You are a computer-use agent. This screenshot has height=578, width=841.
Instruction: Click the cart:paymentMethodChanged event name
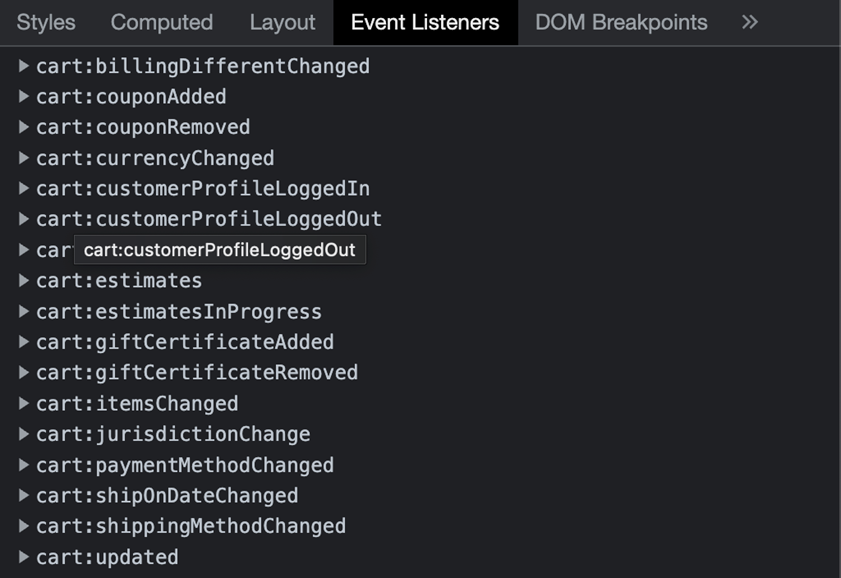tap(184, 465)
